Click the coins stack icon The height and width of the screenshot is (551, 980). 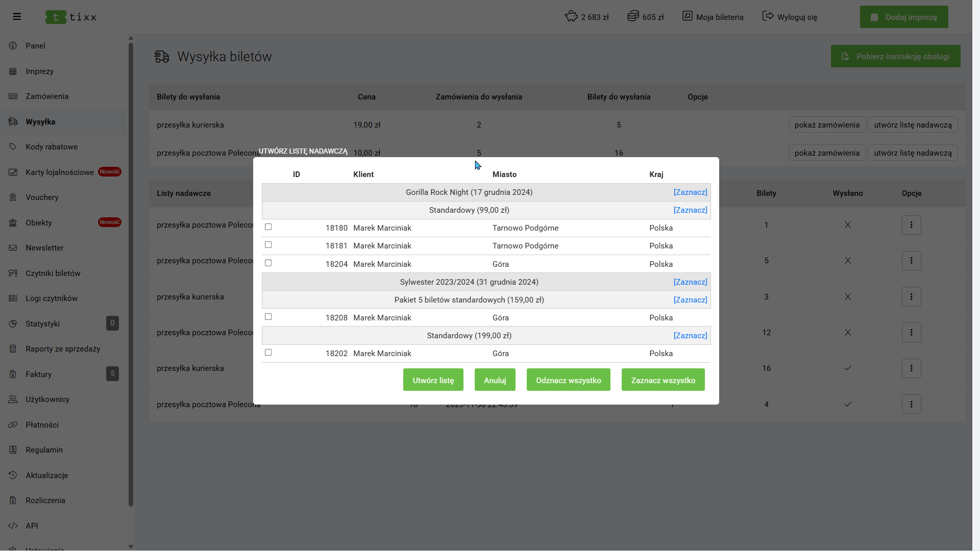coord(633,16)
